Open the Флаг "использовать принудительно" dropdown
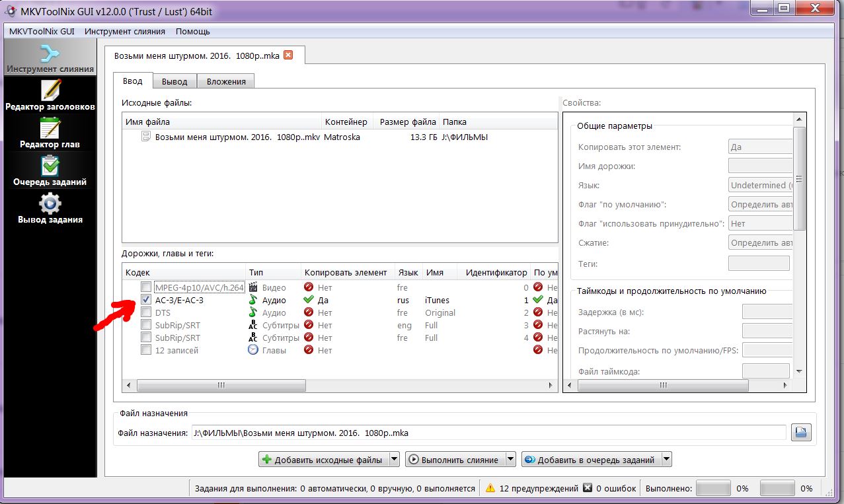This screenshot has height=504, width=844. tap(760, 224)
